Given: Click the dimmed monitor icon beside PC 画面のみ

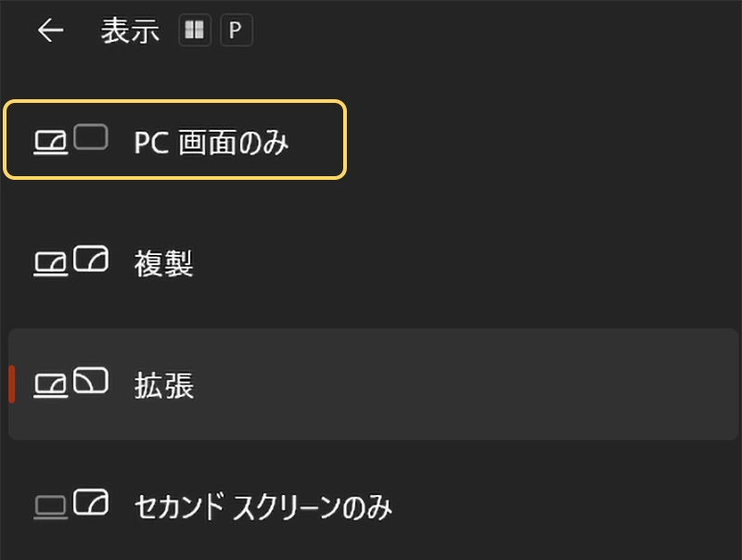Looking at the screenshot, I should [x=91, y=137].
